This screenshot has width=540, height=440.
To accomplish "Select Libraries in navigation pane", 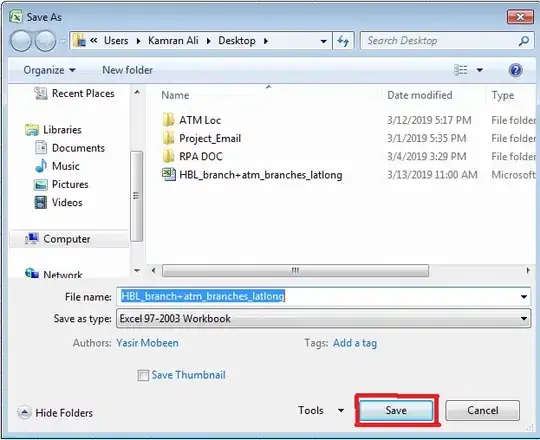I will pyautogui.click(x=62, y=130).
